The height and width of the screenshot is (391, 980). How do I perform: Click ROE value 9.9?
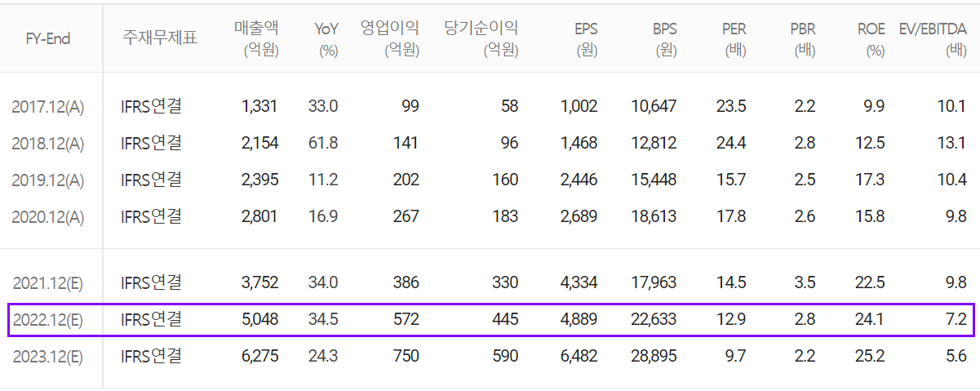click(875, 106)
